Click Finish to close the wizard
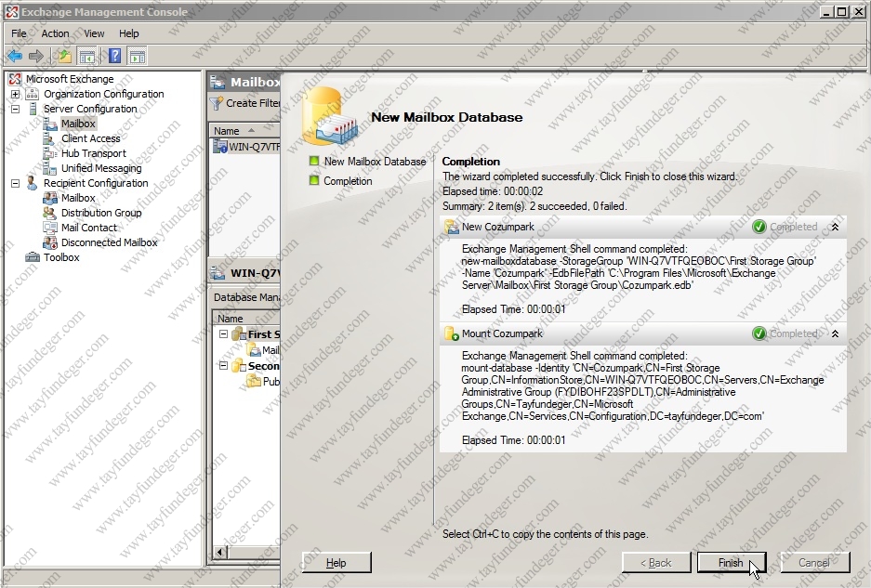This screenshot has height=588, width=871. [x=731, y=563]
